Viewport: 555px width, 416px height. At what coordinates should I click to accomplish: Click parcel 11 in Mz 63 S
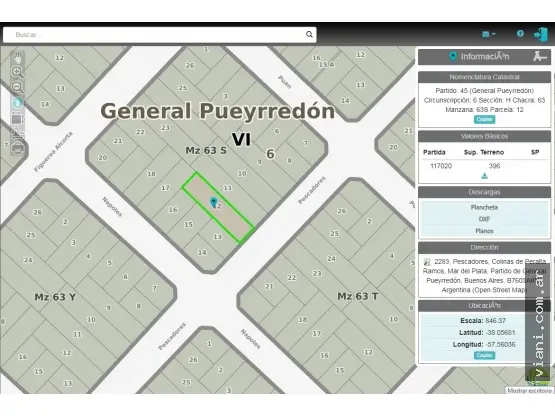click(x=227, y=188)
